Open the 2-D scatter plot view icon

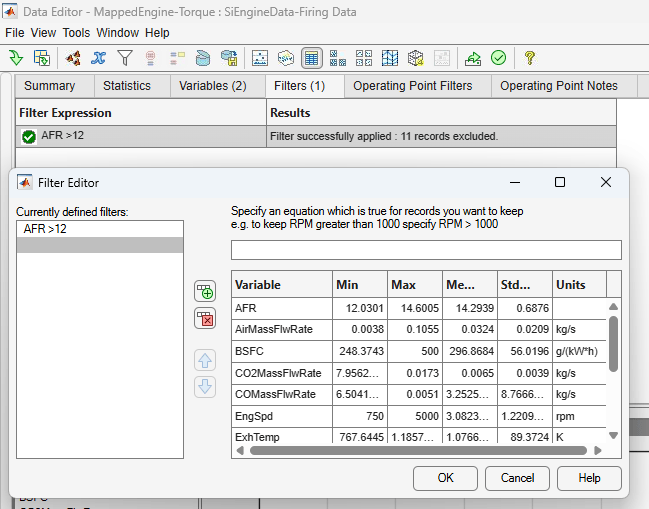pos(260,58)
